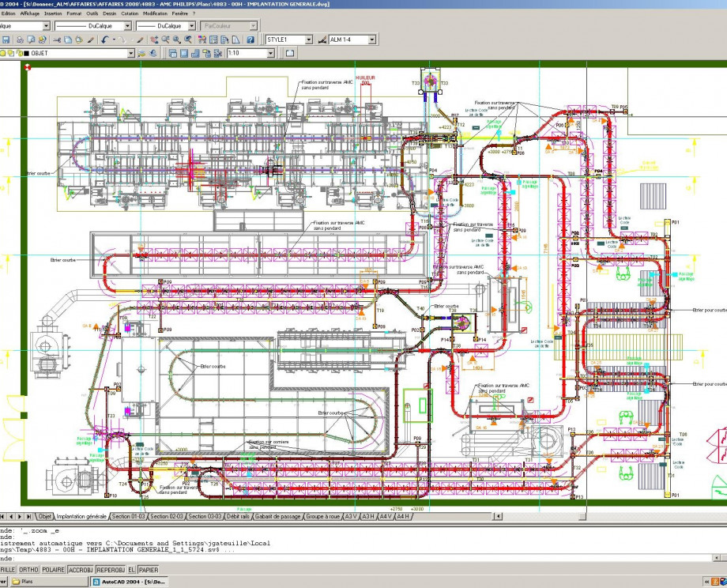Open the first DuCalque linetype dropdown

[127, 26]
